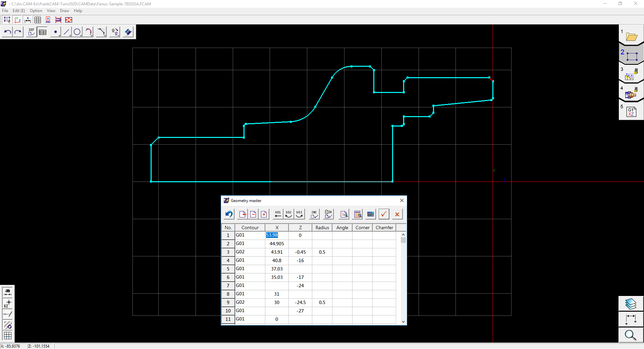Click the Contour cell G02 in row 9
Image resolution: width=644 pixels, height=349 pixels.
tap(250, 302)
